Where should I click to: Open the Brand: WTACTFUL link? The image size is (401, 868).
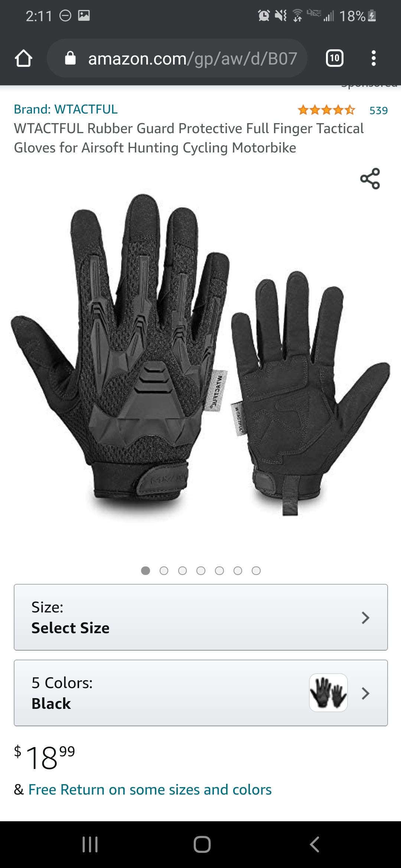coord(66,109)
